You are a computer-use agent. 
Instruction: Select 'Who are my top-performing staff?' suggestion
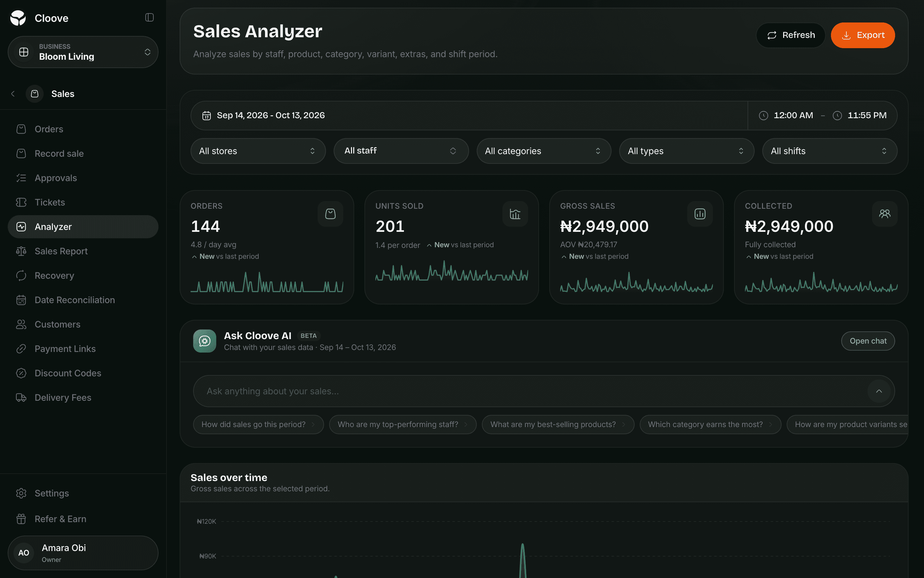pyautogui.click(x=402, y=424)
